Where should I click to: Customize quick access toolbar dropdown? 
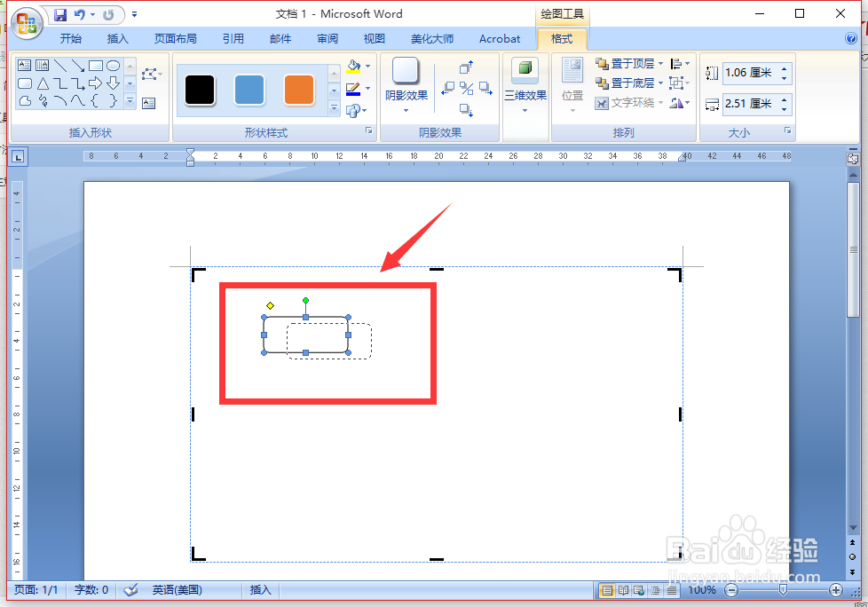[x=135, y=15]
